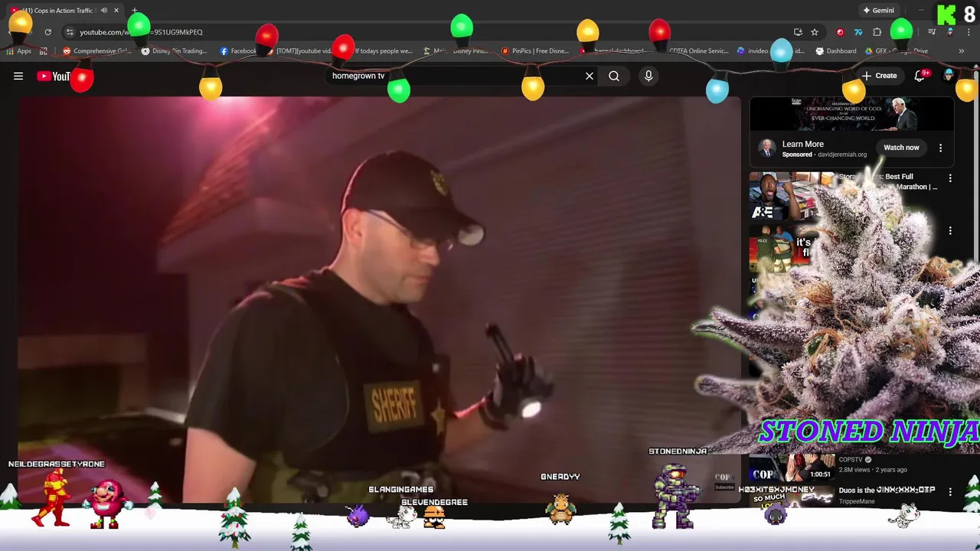This screenshot has width=980, height=551.
Task: Click the 'Watch now' sponsored ad button
Action: click(901, 148)
